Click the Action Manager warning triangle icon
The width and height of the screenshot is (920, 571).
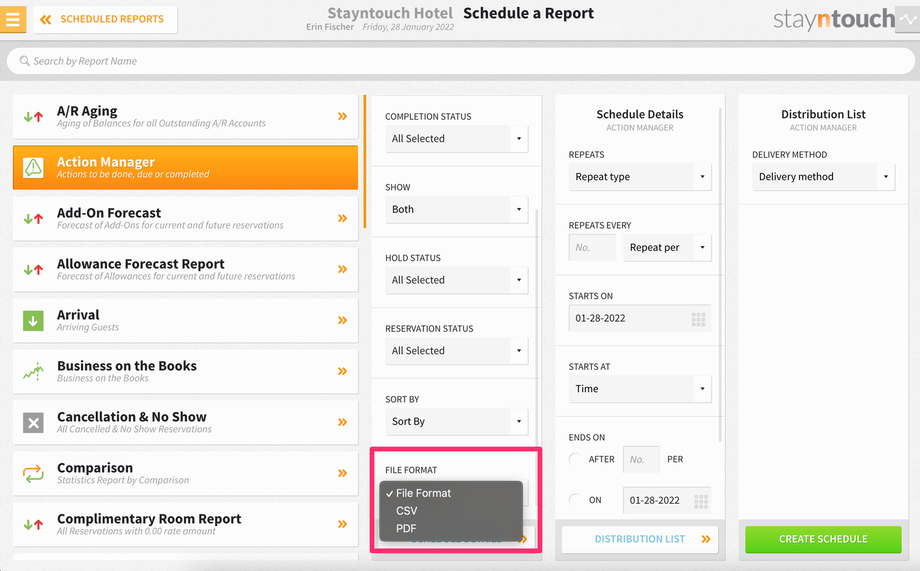pyautogui.click(x=33, y=167)
